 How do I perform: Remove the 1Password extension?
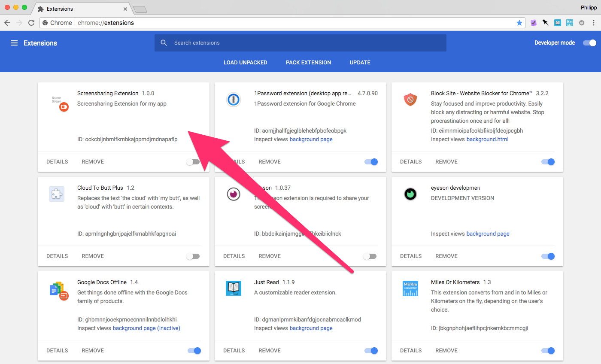[270, 162]
